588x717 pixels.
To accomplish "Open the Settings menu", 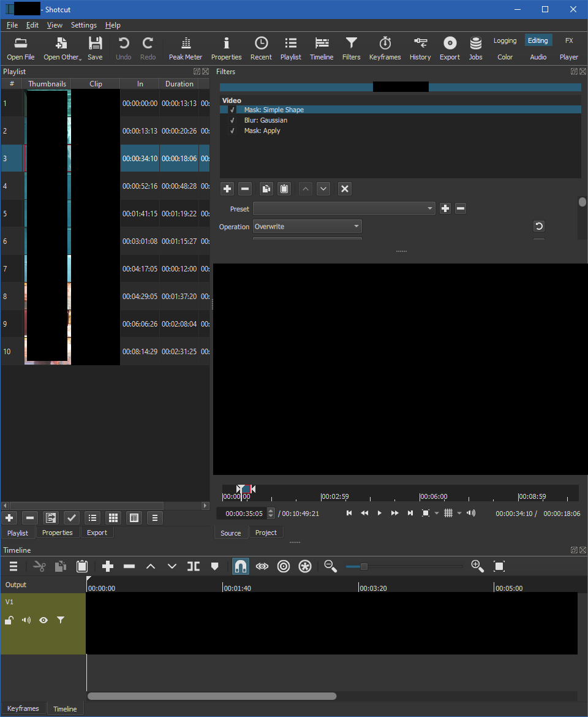I will tap(84, 25).
